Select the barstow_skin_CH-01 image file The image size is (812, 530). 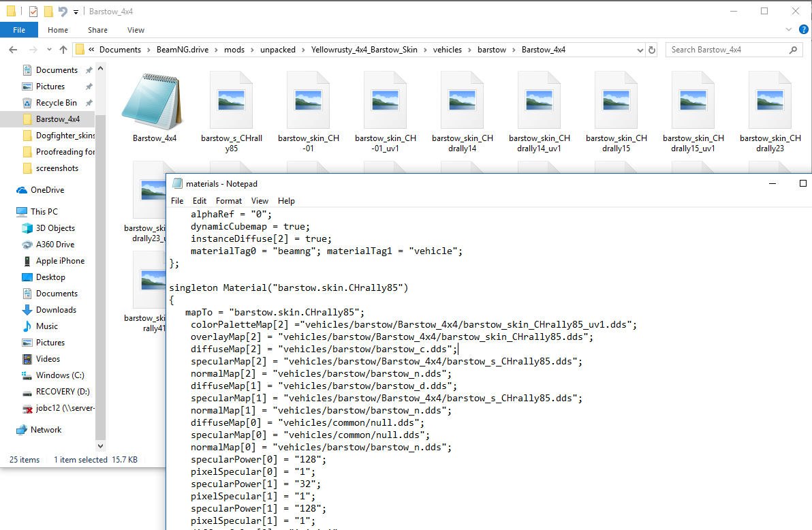tap(309, 101)
